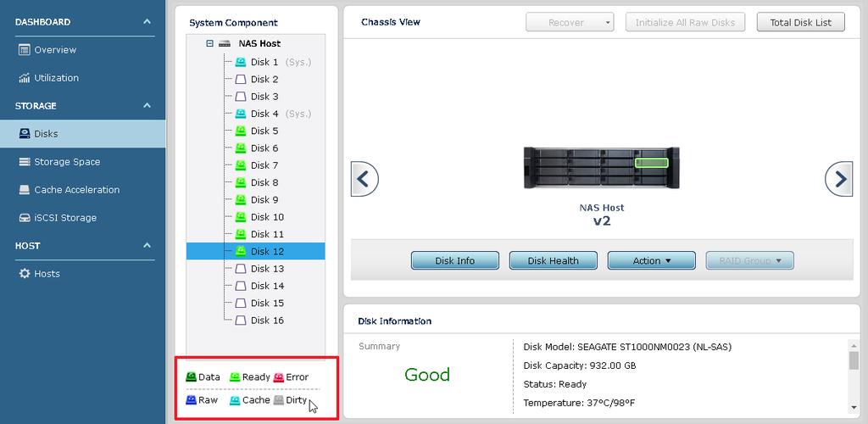Collapse the HOST section chevron

click(x=147, y=245)
